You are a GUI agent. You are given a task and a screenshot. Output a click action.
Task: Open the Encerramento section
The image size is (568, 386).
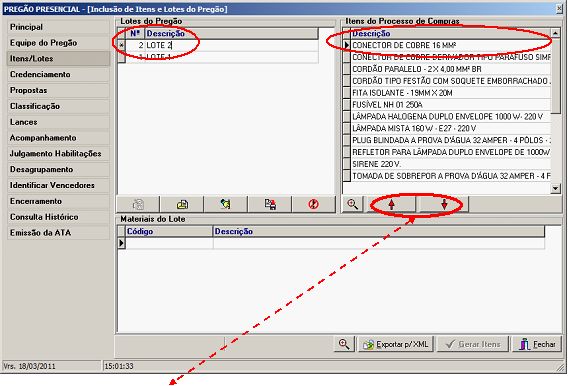tap(58, 201)
